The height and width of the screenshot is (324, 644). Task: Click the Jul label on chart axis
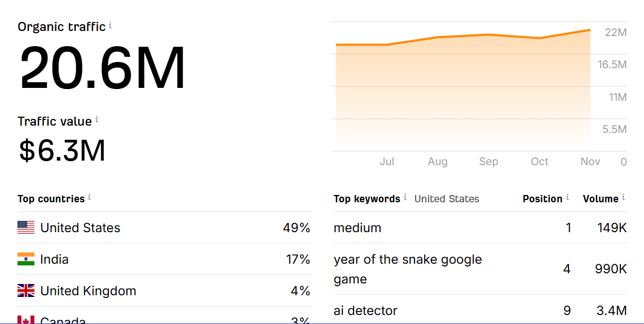click(387, 162)
